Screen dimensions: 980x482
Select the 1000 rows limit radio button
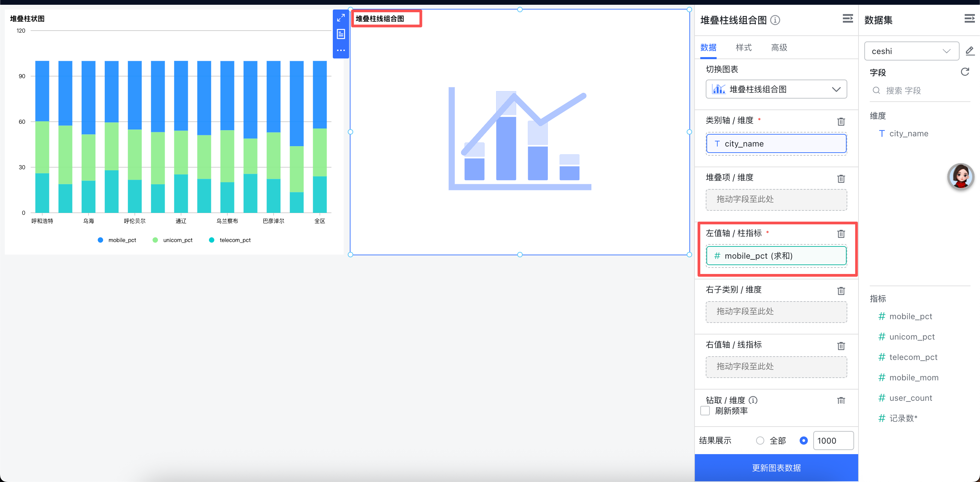point(803,441)
